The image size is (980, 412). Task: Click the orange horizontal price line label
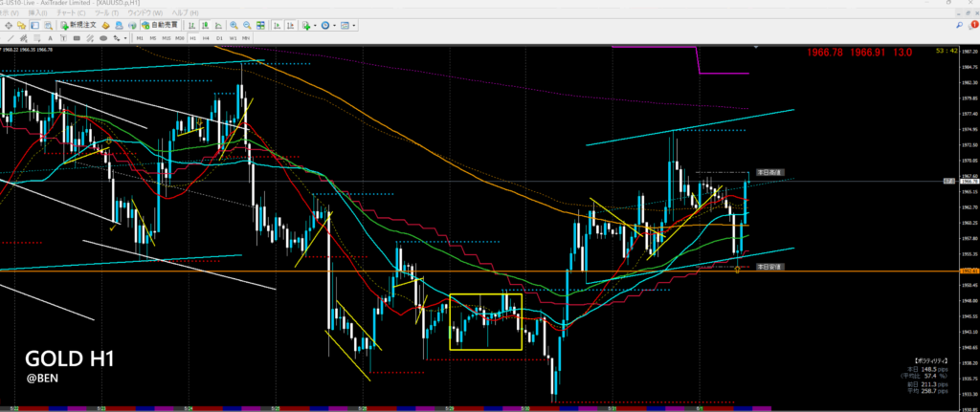click(x=968, y=271)
